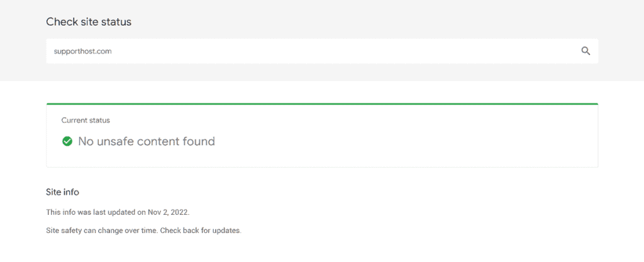Click the "Site info" heading
The image size is (644, 262).
point(62,192)
